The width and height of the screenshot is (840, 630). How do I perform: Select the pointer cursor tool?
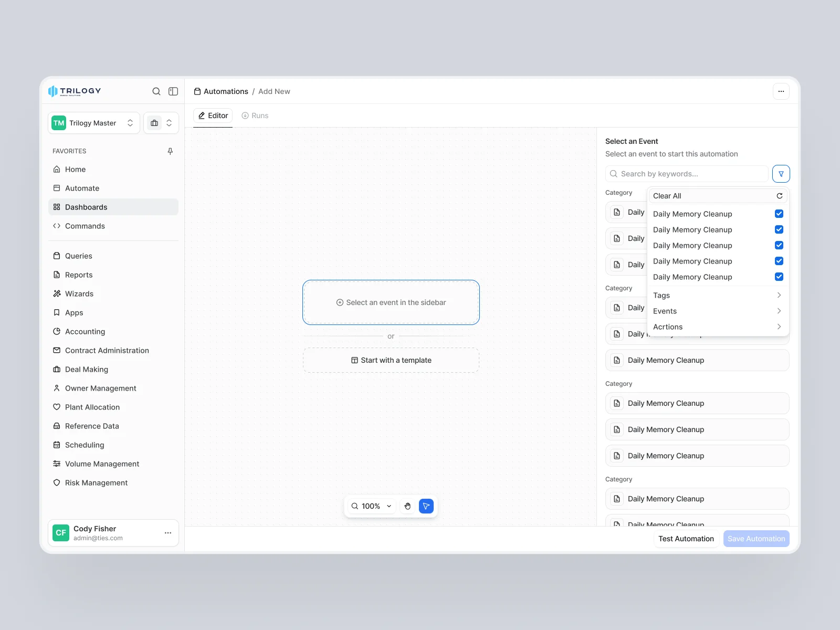426,506
